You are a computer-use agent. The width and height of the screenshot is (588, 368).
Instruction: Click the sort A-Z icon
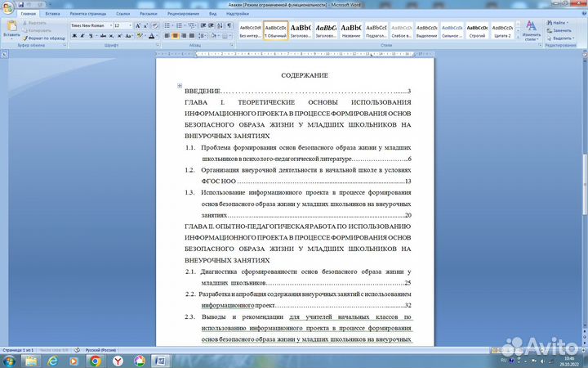(x=220, y=25)
